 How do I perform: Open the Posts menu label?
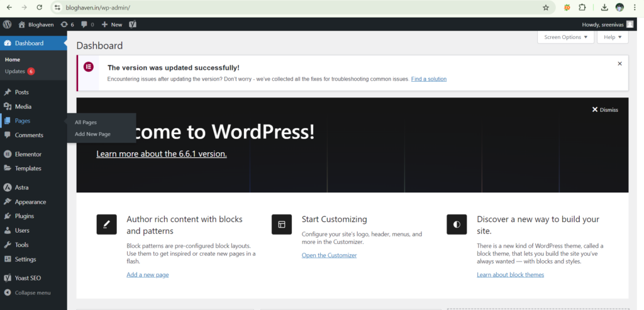tap(22, 92)
